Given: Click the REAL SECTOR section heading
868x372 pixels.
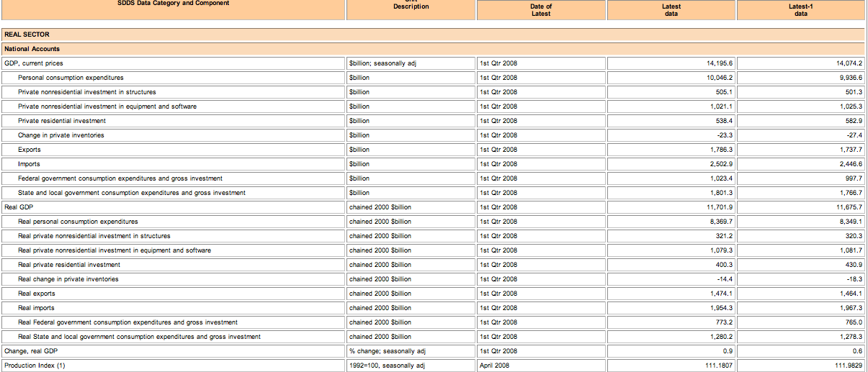Looking at the screenshot, I should click(27, 35).
